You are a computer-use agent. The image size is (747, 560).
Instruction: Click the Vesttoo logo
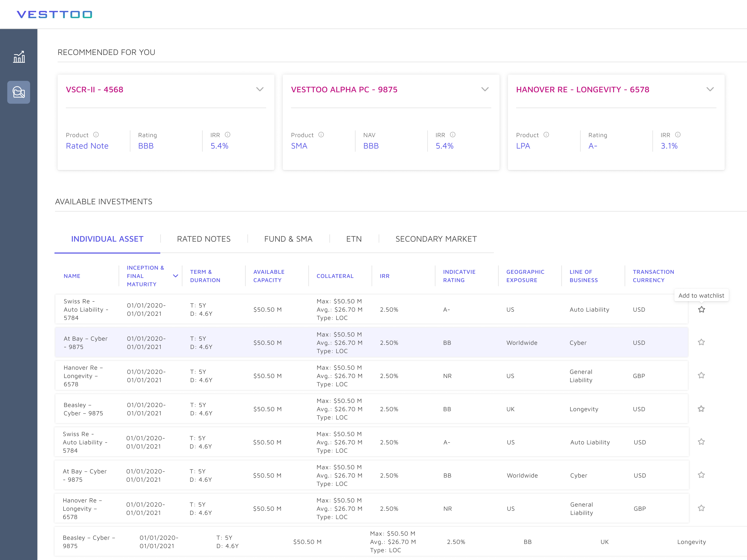[54, 15]
